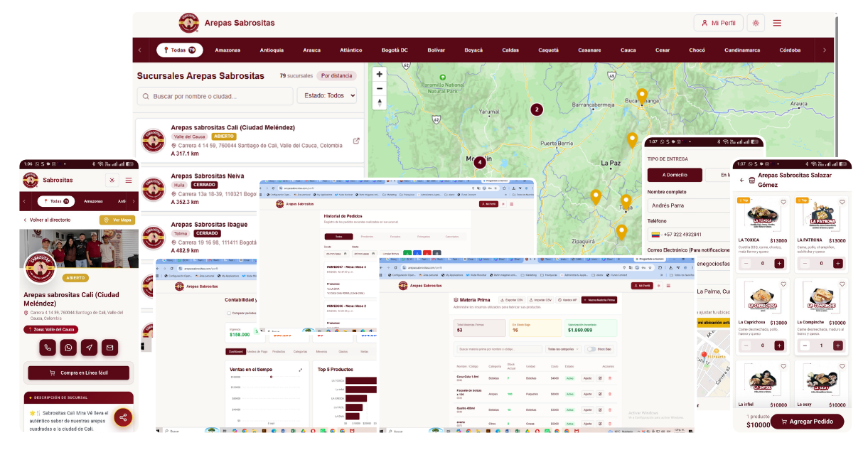Switch to the Boyacá department tab

tap(474, 50)
